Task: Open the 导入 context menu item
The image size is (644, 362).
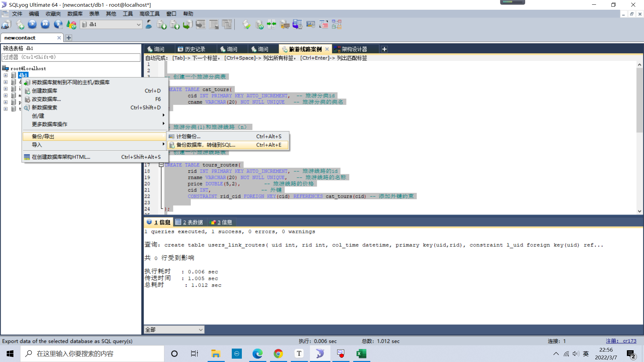Action: pyautogui.click(x=37, y=145)
